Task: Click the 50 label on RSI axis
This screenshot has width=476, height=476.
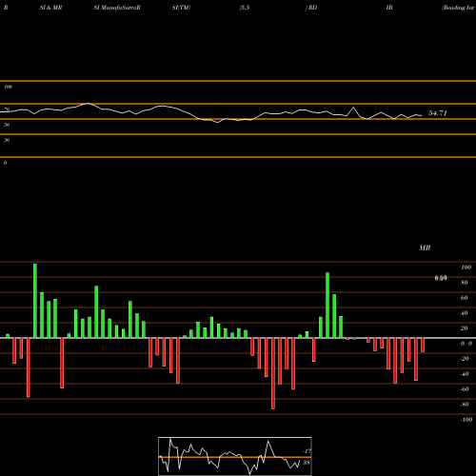Action: coord(7,125)
